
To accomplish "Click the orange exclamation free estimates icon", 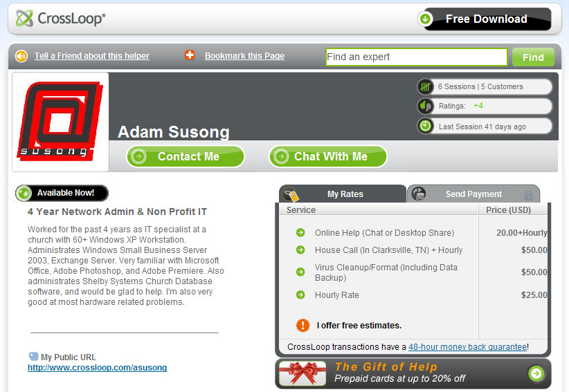I will point(302,326).
